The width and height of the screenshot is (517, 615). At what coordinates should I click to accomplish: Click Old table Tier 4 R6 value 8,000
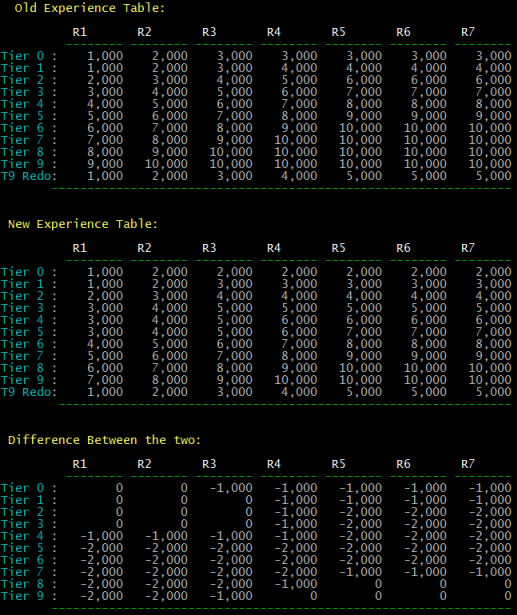click(429, 104)
